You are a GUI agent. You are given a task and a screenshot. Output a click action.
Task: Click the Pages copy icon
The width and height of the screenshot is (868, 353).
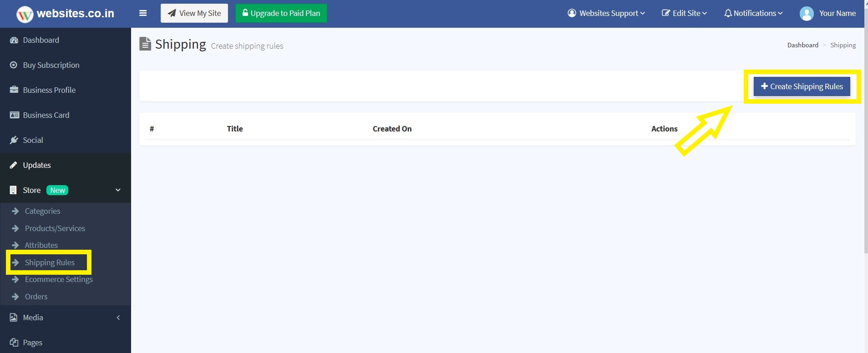click(14, 343)
